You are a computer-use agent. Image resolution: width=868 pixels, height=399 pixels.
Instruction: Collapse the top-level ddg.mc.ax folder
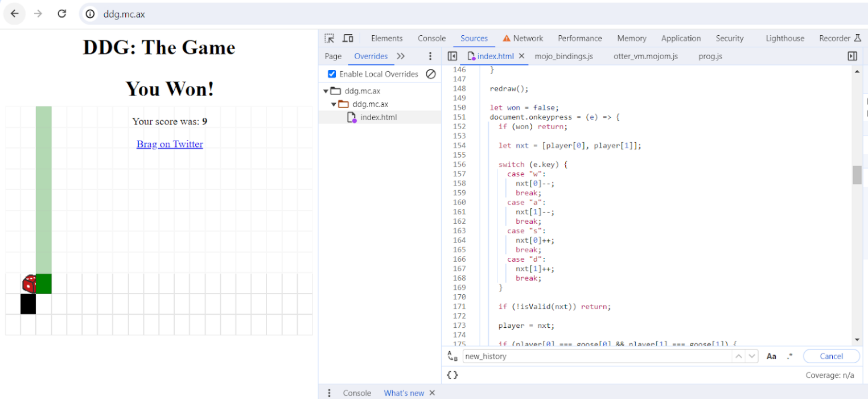(x=326, y=91)
